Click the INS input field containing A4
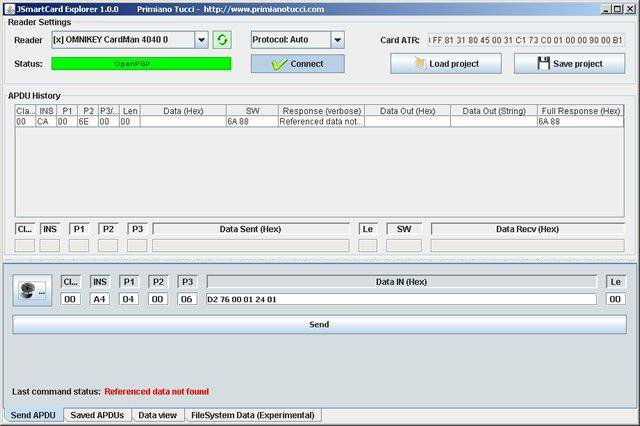 click(x=100, y=299)
